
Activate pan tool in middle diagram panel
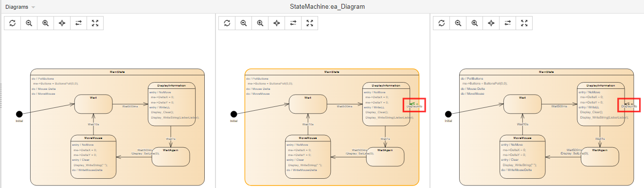(277, 23)
